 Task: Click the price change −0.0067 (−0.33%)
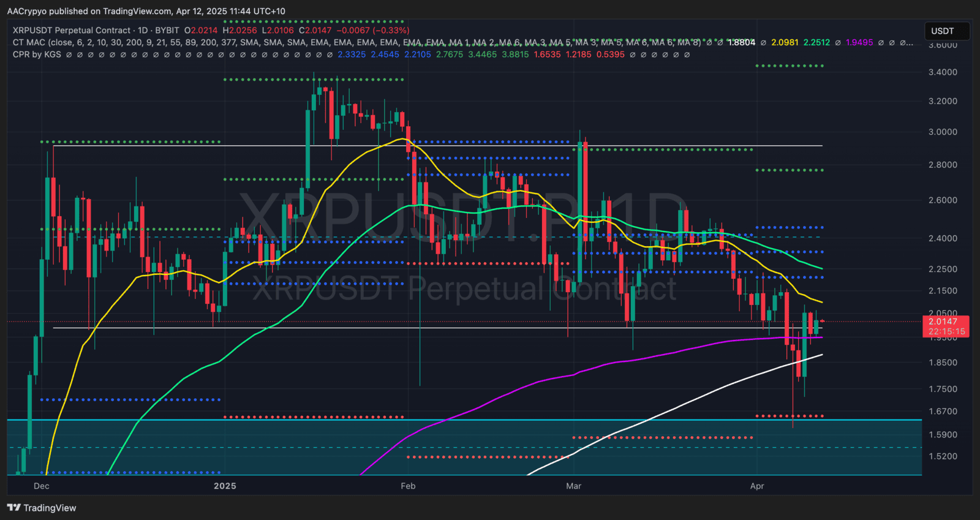373,30
